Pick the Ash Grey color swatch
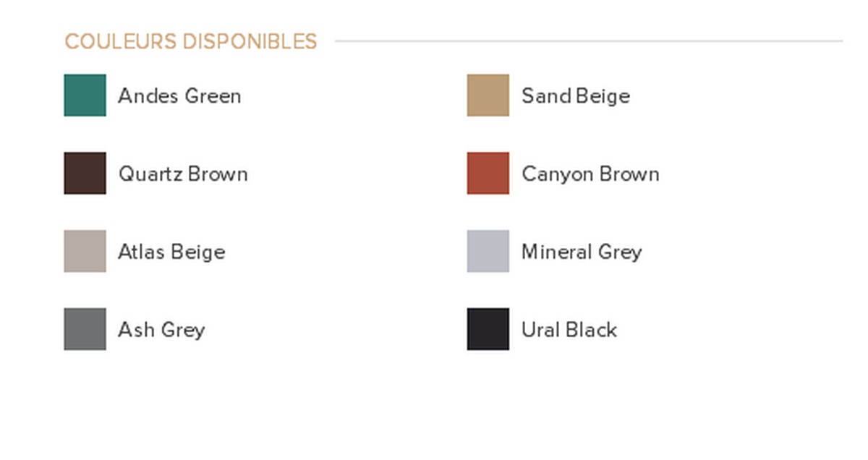 point(85,329)
